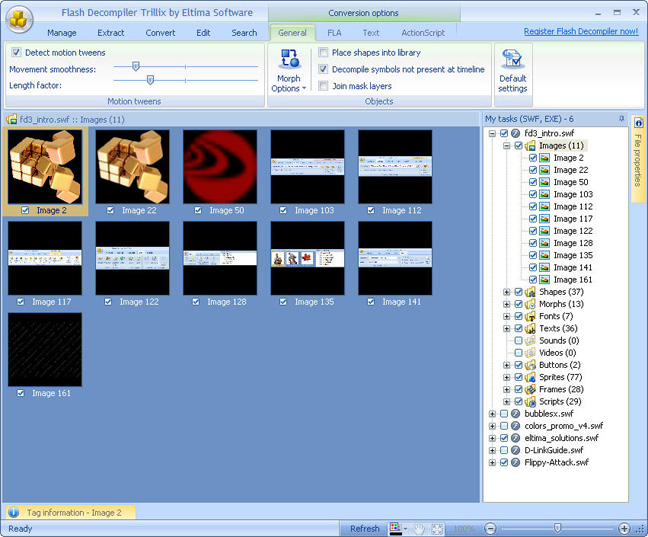648x537 pixels.
Task: Click the picture icon beside Image 50 in tree
Action: [x=545, y=182]
